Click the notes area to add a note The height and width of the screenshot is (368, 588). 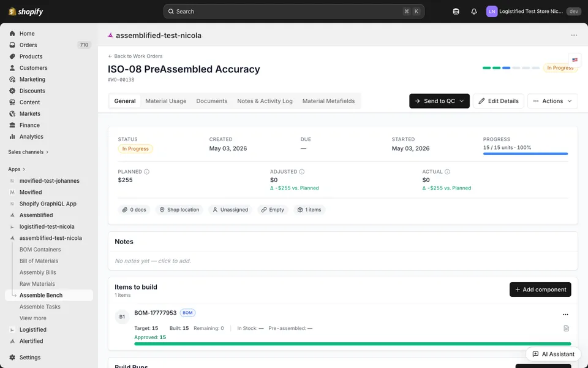pos(343,261)
